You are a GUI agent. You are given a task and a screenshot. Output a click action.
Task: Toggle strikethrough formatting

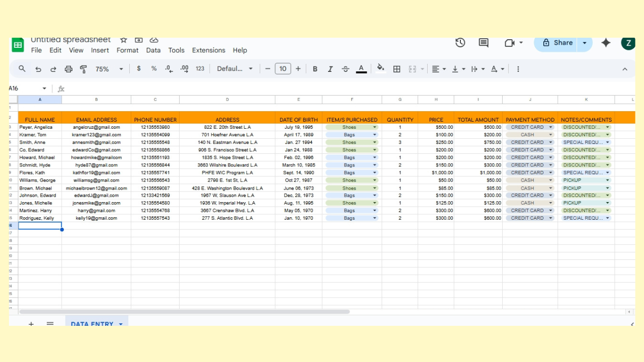345,69
